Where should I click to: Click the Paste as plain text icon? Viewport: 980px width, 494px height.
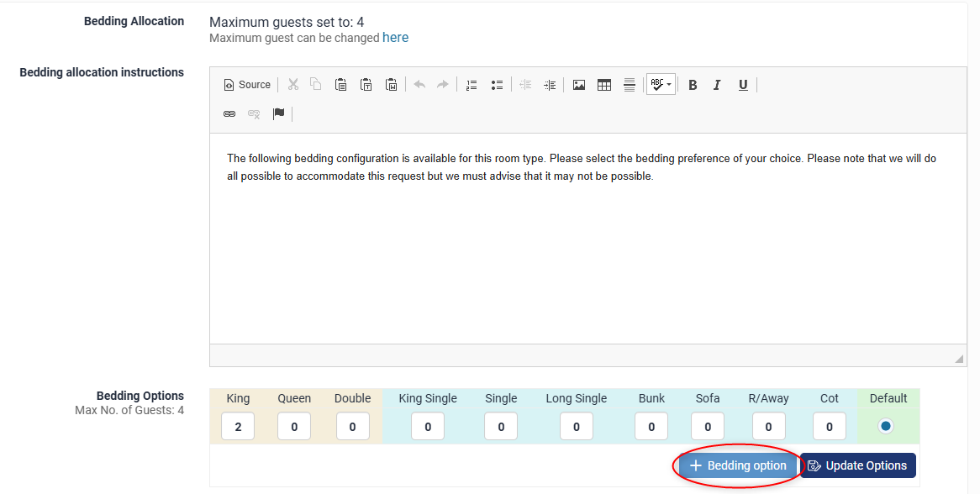point(366,85)
